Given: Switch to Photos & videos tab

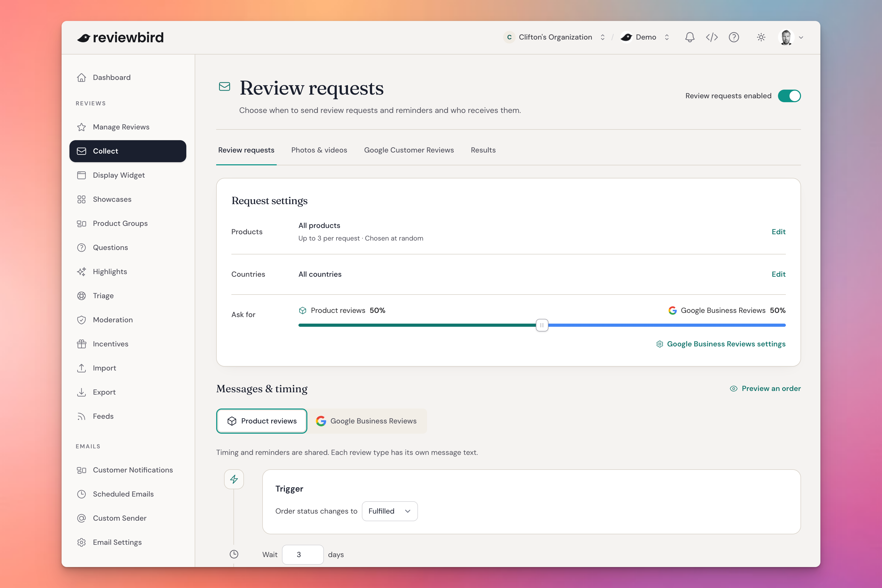Looking at the screenshot, I should 319,150.
